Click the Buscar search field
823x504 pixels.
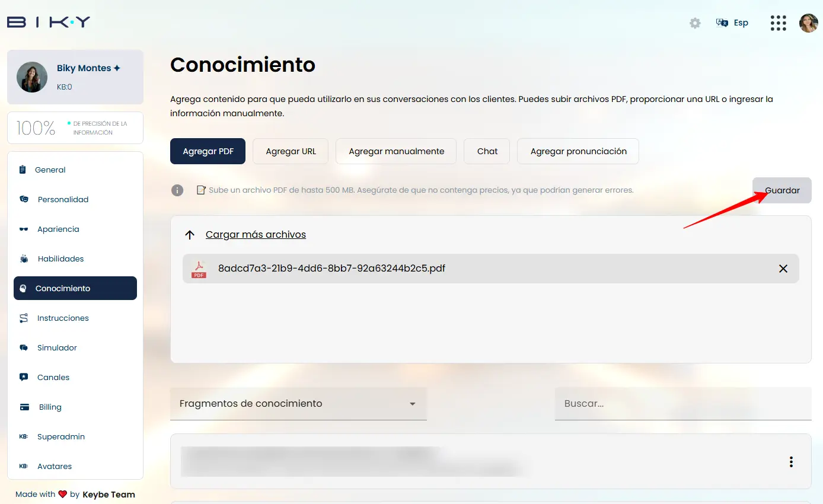tap(683, 404)
